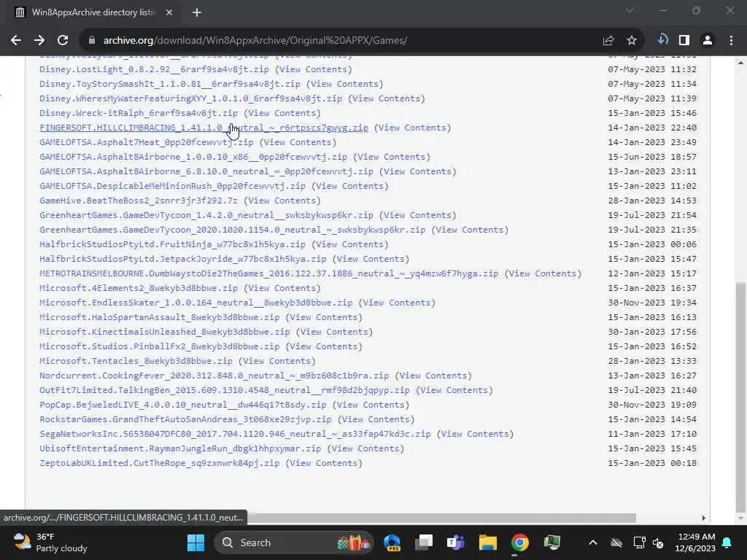
Task: Download GameDevTycoon 1.4.2.0 zip
Action: [x=206, y=215]
